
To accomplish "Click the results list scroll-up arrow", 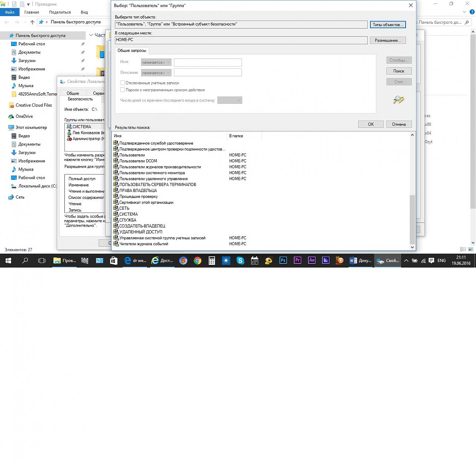I will point(412,135).
